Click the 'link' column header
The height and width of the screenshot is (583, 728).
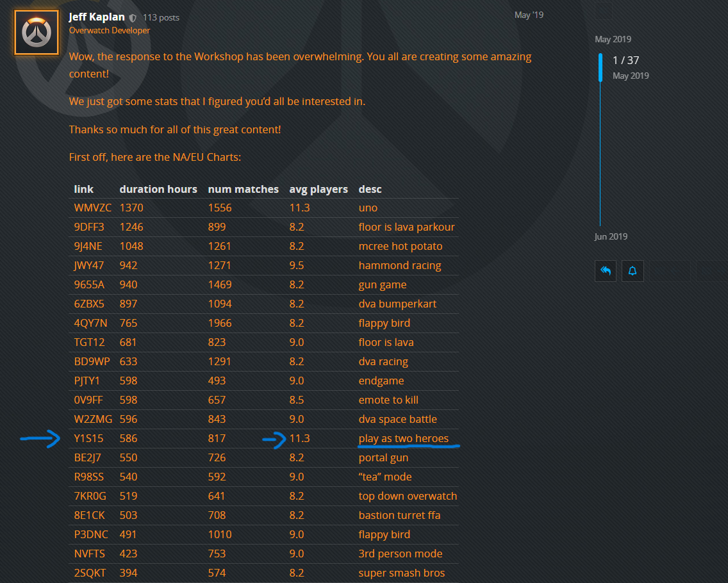tap(83, 190)
